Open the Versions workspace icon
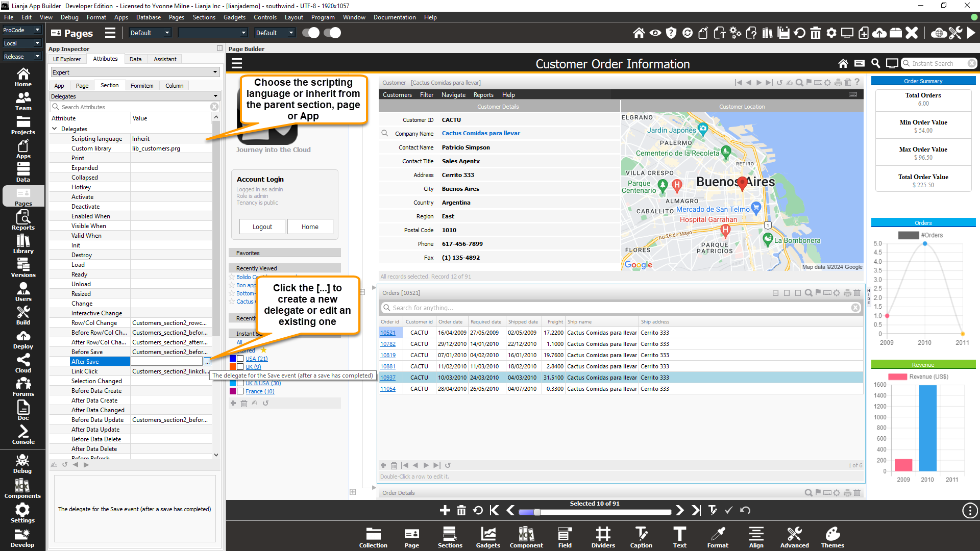 click(x=23, y=267)
